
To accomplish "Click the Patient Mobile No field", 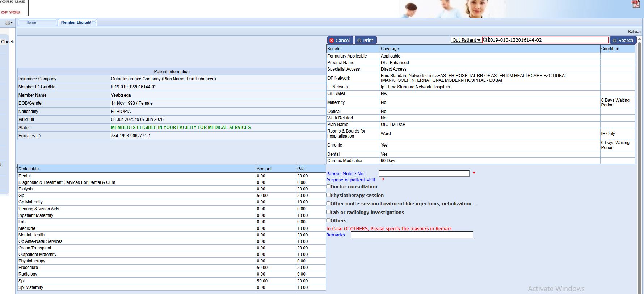I will click(424, 174).
